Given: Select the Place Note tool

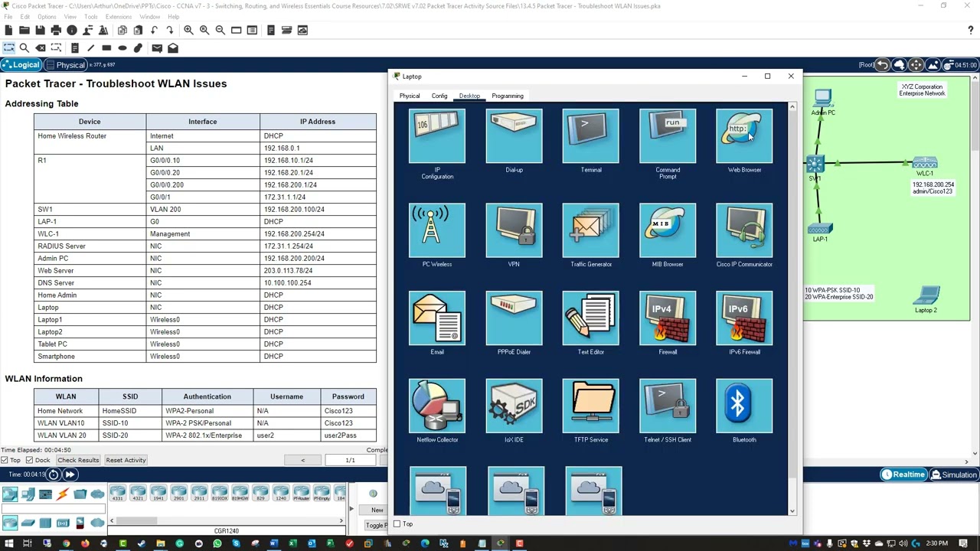Looking at the screenshot, I should 74,48.
